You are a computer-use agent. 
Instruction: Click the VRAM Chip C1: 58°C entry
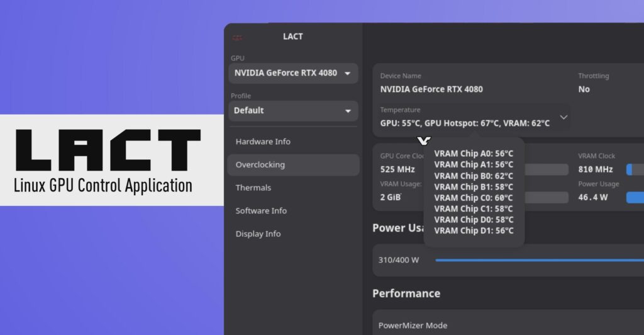[474, 208]
